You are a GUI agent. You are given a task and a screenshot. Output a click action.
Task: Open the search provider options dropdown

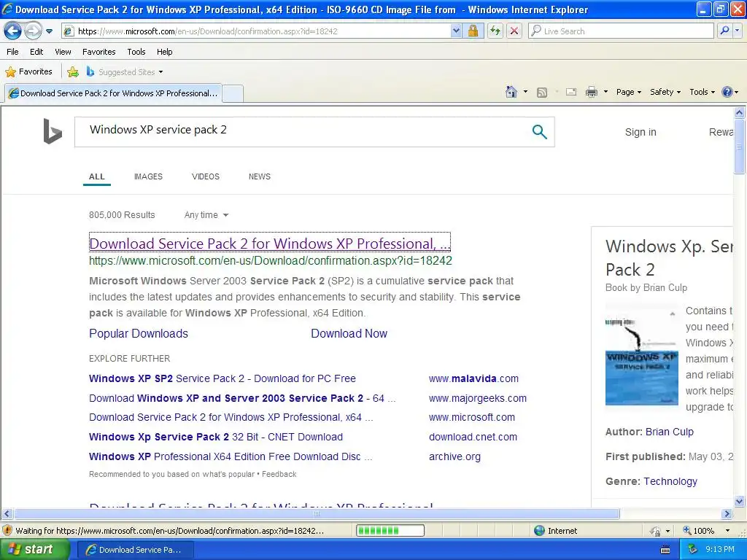738,31
